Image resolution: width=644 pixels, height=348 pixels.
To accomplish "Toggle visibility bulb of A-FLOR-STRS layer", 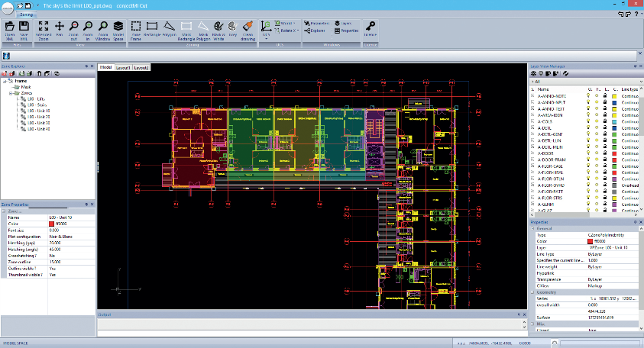I will click(588, 198).
